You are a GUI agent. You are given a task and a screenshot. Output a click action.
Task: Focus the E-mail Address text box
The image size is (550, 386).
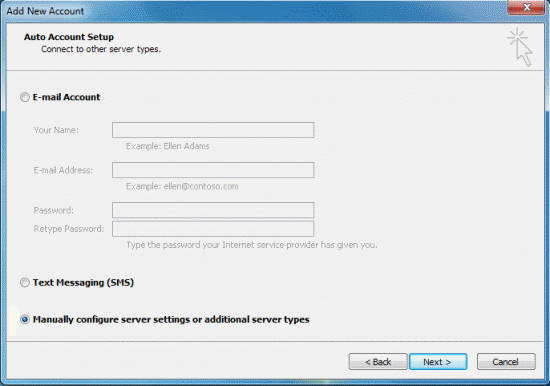213,170
